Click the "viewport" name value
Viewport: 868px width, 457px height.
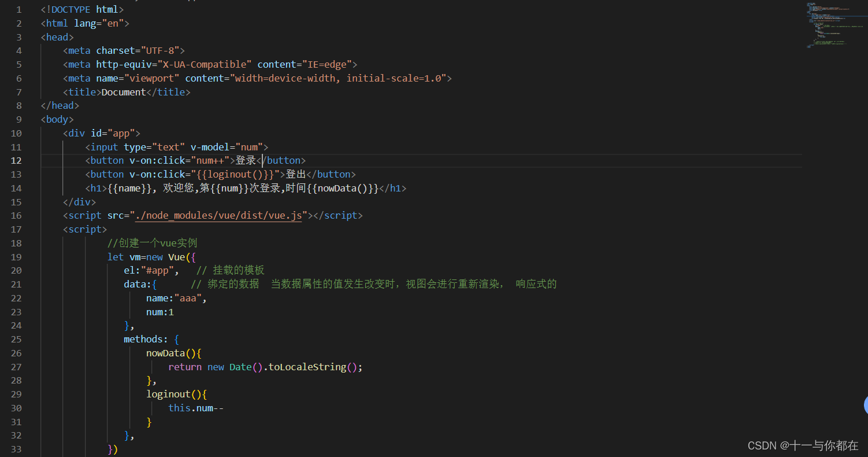click(x=152, y=79)
